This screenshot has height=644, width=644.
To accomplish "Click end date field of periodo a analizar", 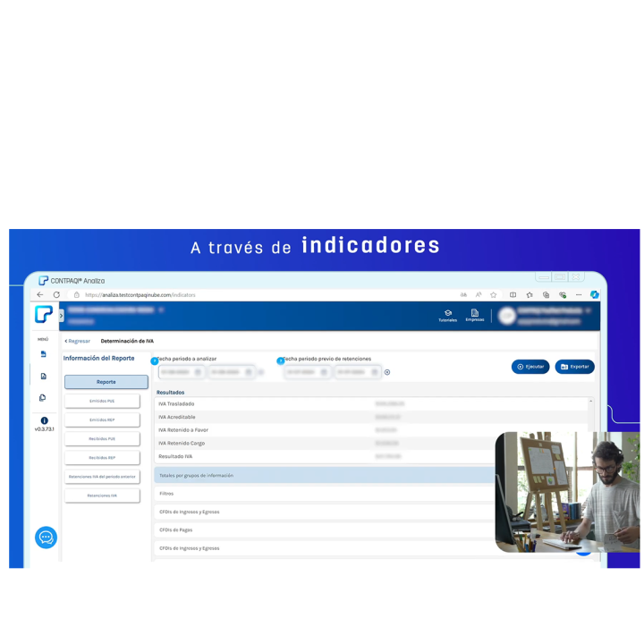I will tap(232, 372).
